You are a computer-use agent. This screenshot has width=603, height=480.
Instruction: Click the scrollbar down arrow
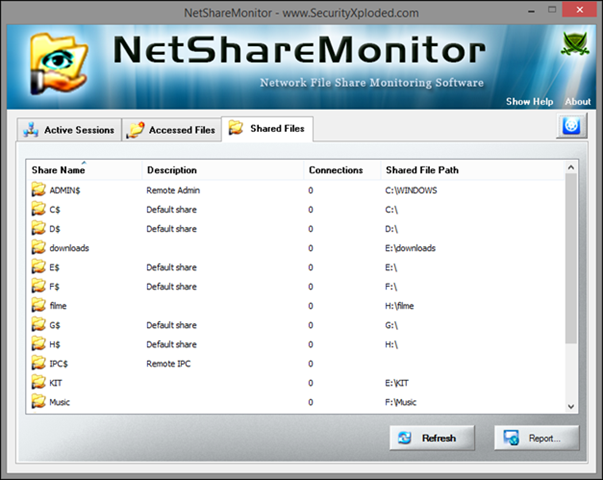tap(571, 407)
